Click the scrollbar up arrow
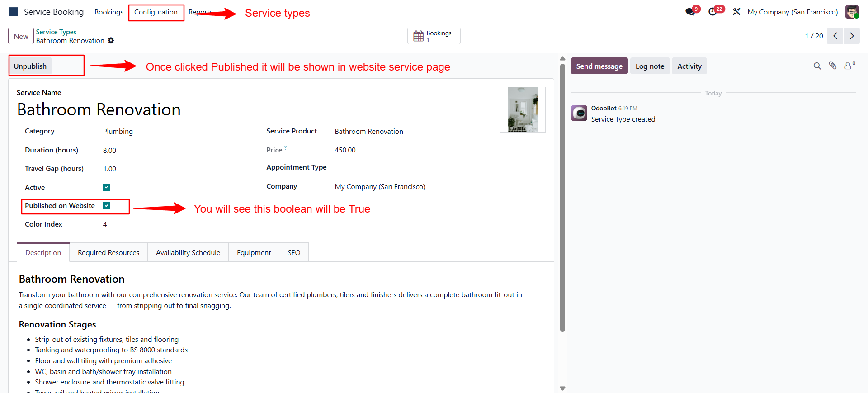This screenshot has width=868, height=393. tap(562, 58)
